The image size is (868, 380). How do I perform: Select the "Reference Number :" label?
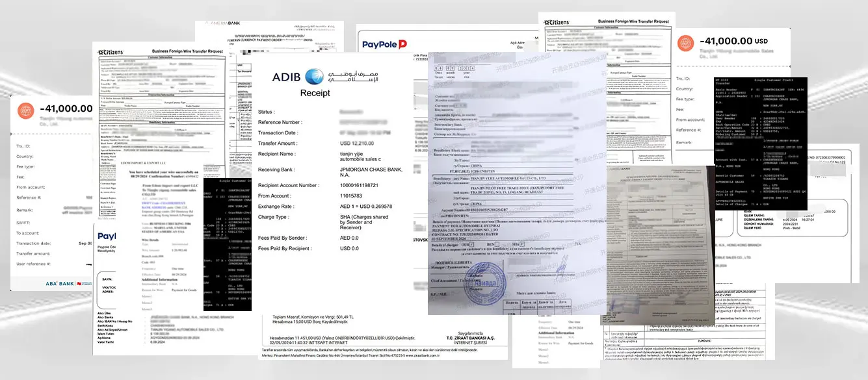point(280,122)
